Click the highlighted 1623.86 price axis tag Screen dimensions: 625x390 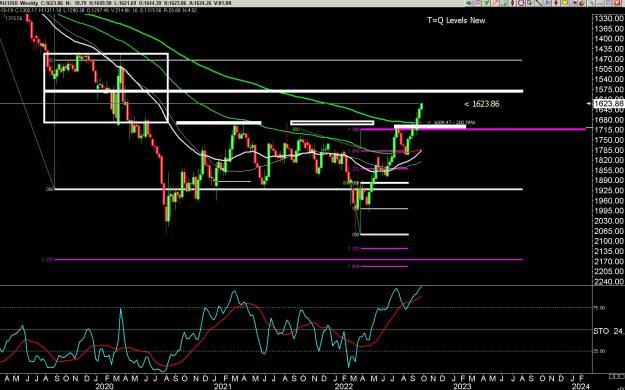coord(609,104)
